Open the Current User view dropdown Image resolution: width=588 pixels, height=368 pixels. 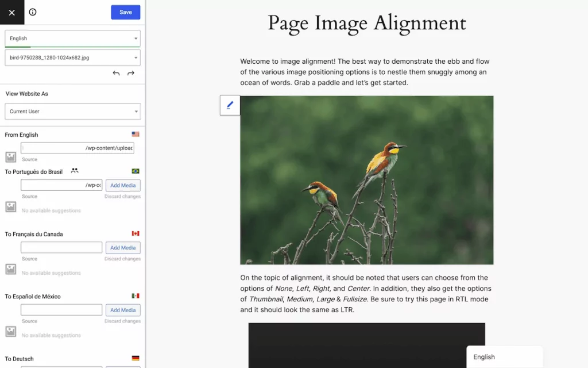tap(73, 112)
